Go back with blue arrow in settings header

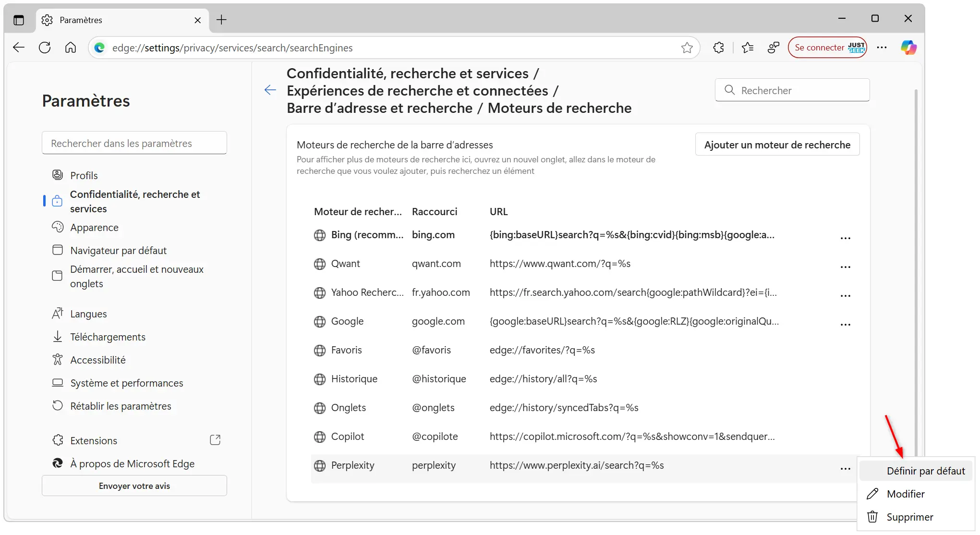(x=270, y=90)
